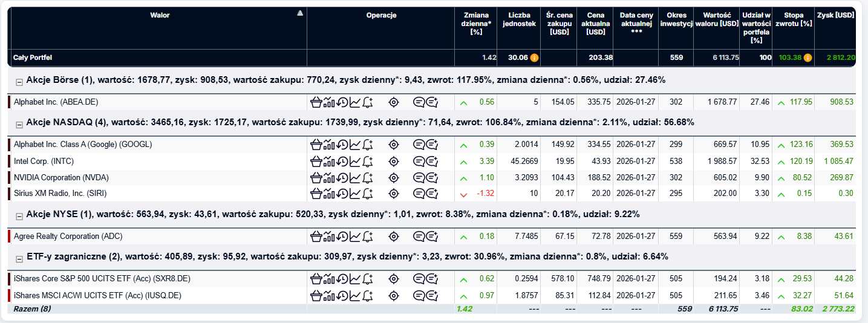The height and width of the screenshot is (323, 868).
Task: Open the comment bubble for iShares Core S&P 500
Action: (419, 279)
